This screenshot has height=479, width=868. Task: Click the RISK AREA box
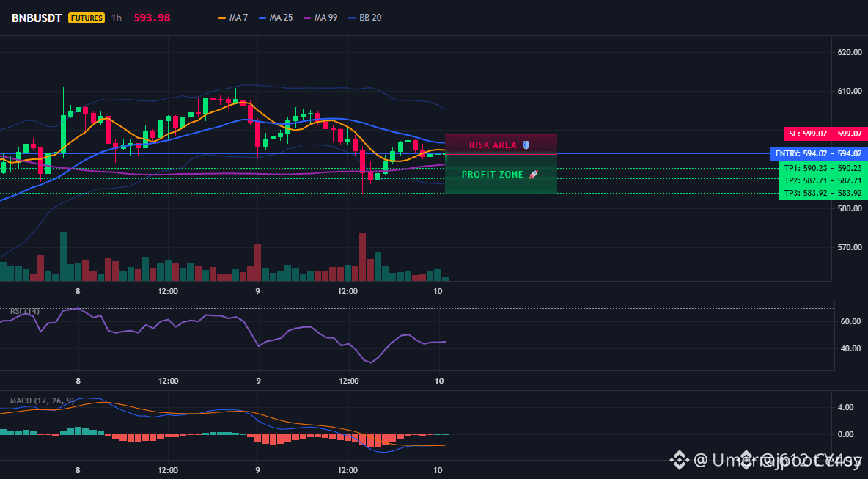click(x=501, y=144)
